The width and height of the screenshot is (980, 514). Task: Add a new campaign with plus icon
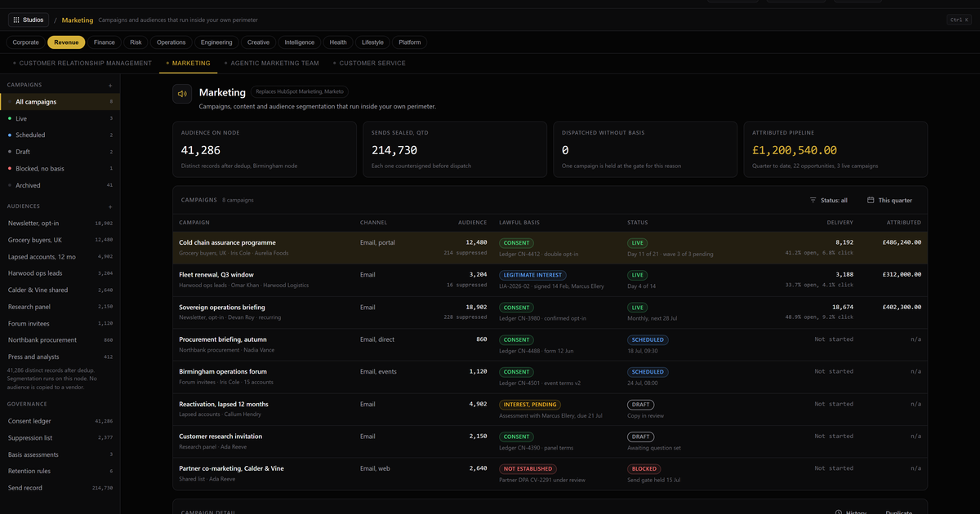coord(110,85)
